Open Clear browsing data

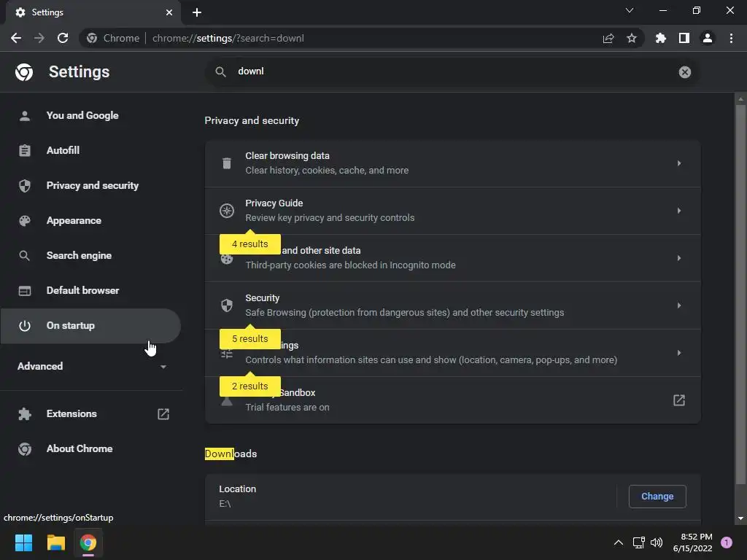(452, 163)
